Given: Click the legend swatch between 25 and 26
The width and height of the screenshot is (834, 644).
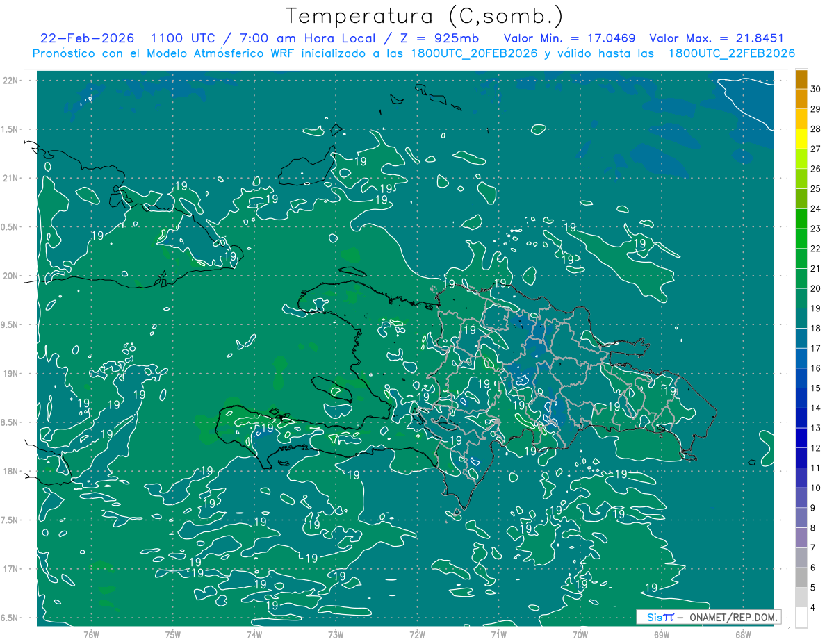Looking at the screenshot, I should 802,179.
